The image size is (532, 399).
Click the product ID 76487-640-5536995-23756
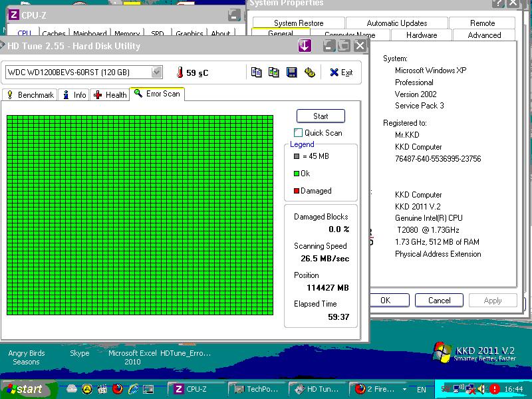click(438, 159)
